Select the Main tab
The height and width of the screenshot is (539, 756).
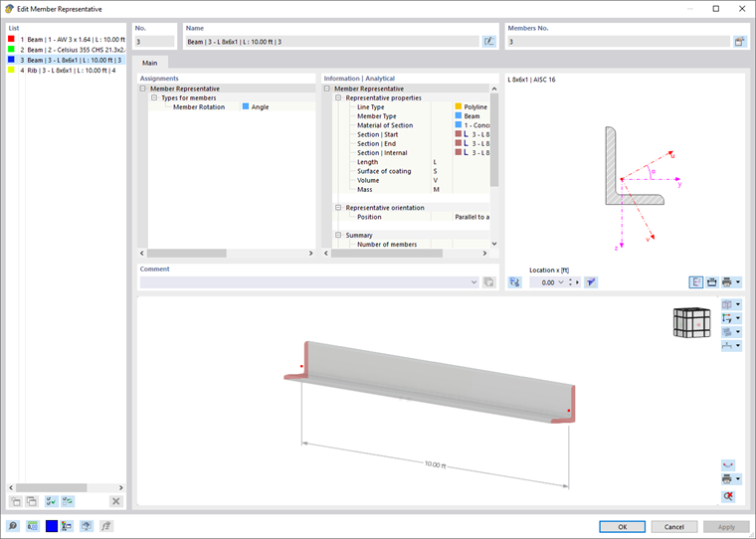[x=150, y=63]
